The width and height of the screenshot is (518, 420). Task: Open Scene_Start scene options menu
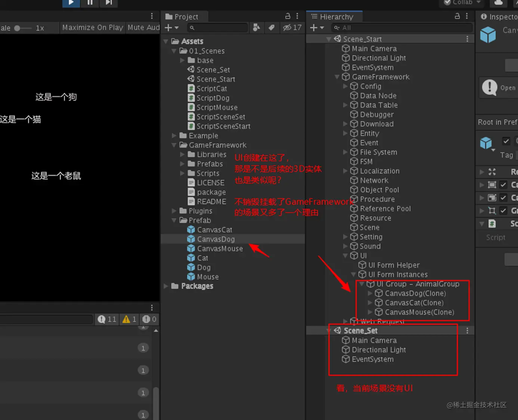pyautogui.click(x=467, y=39)
